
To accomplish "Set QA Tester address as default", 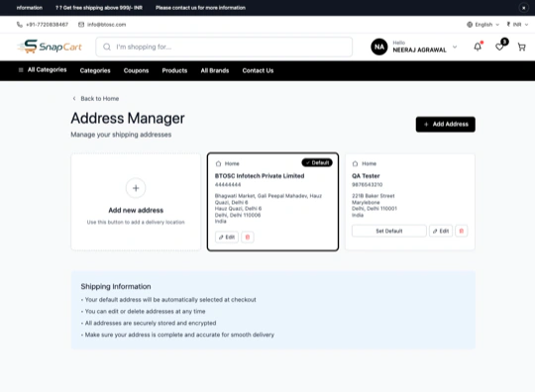I will 389,231.
